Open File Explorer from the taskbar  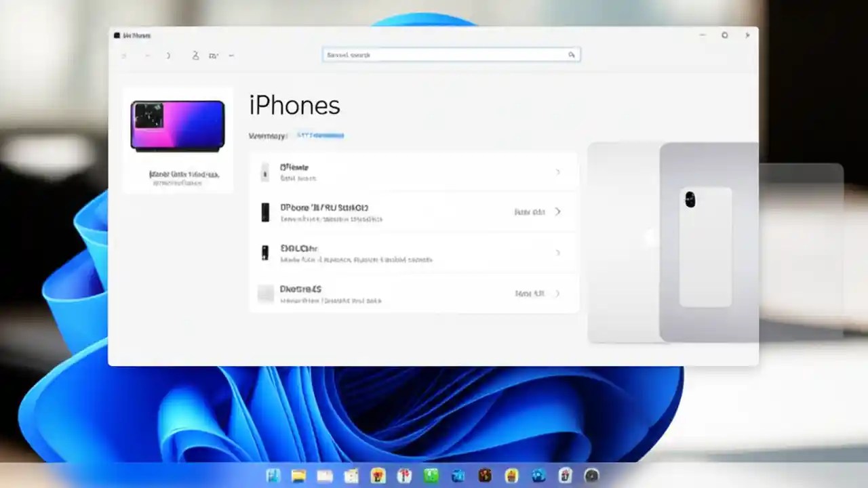coord(298,476)
